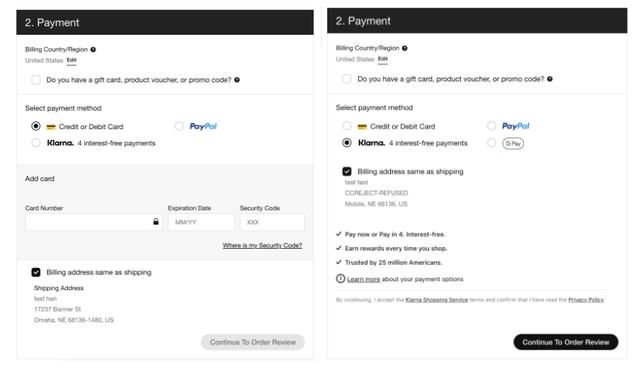Click info icon after left promo code question
The image size is (640, 378).
point(237,80)
